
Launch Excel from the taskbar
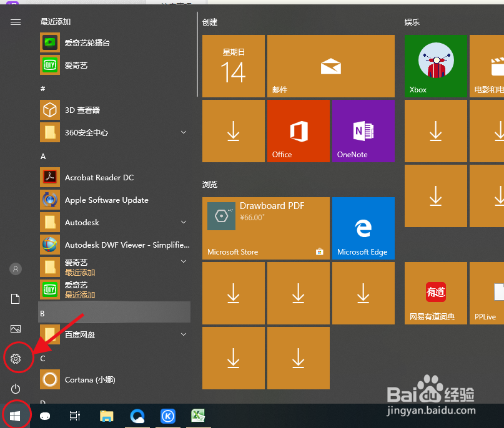pos(198,416)
